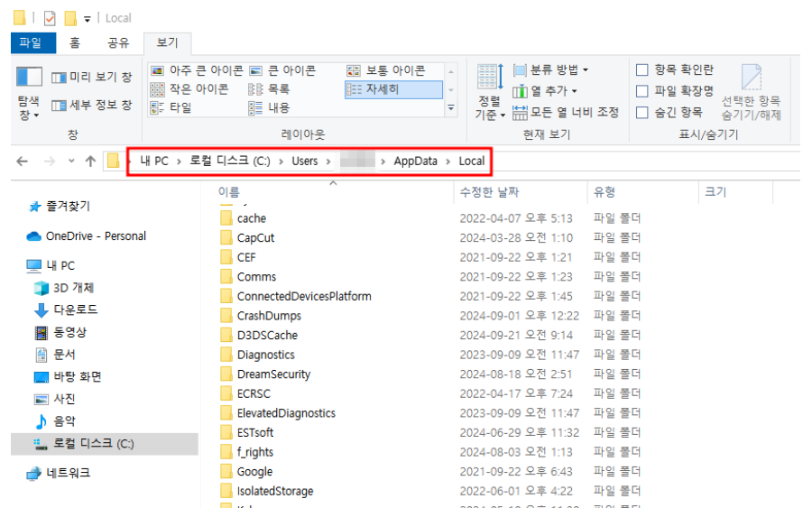The width and height of the screenshot is (812, 508).
Task: Click the back arrow navigation button
Action: click(x=23, y=161)
